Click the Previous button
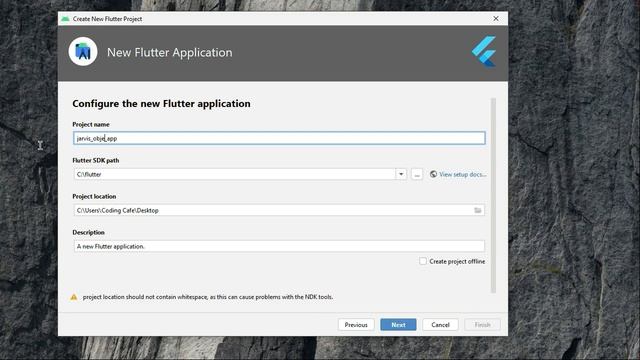Viewport: 640px width, 360px height. pyautogui.click(x=356, y=325)
